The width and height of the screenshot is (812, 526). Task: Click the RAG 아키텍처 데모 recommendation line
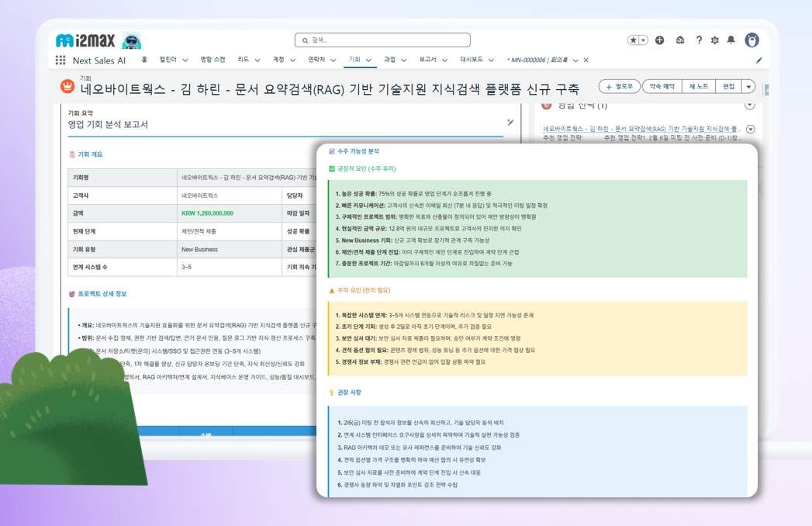coord(420,447)
